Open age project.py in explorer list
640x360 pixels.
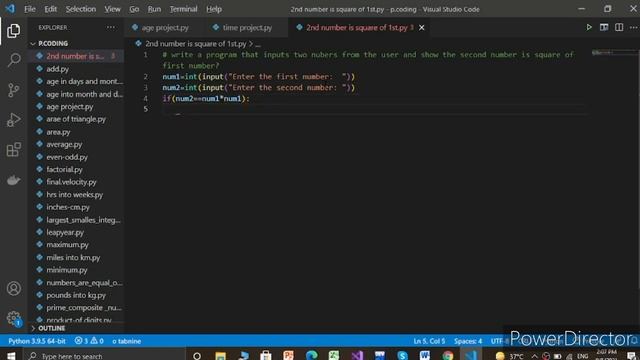pos(69,107)
